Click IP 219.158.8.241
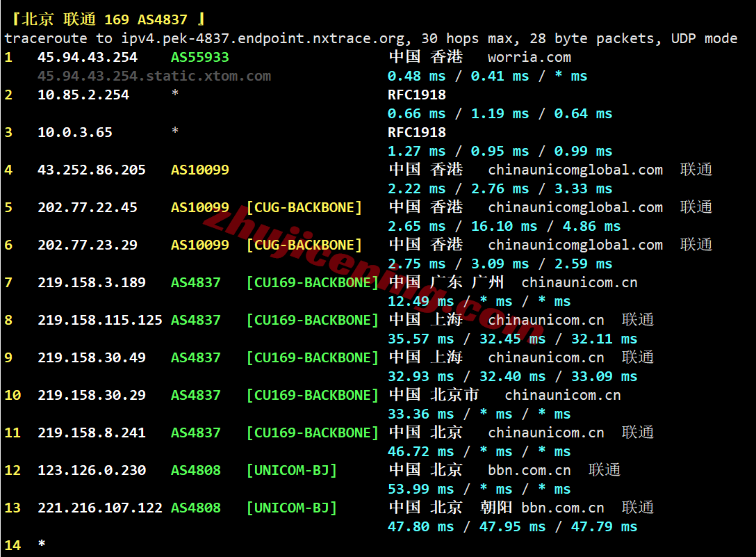756x557 pixels. pos(92,433)
